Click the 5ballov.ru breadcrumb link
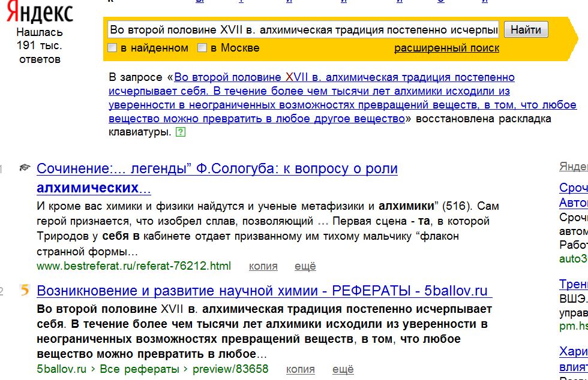The width and height of the screenshot is (588, 380). tap(61, 369)
